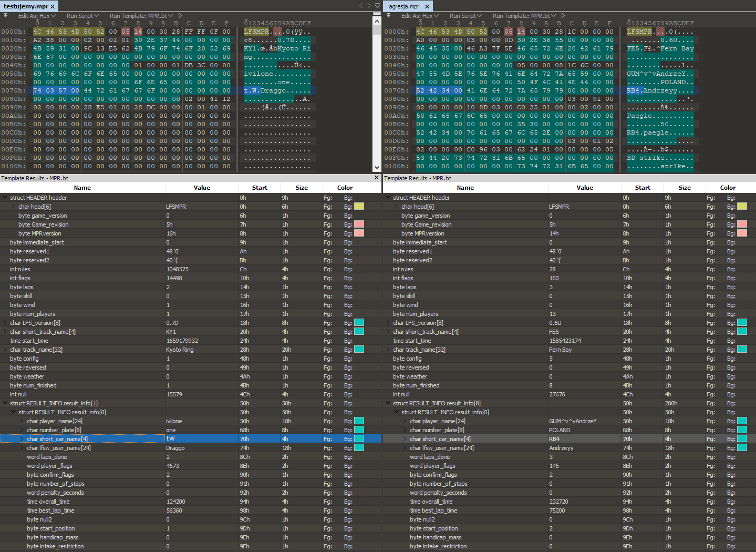This screenshot has height=552, width=756.
Task: Open Edit As: Hex menu in agresja.mpr pane
Action: tap(419, 16)
